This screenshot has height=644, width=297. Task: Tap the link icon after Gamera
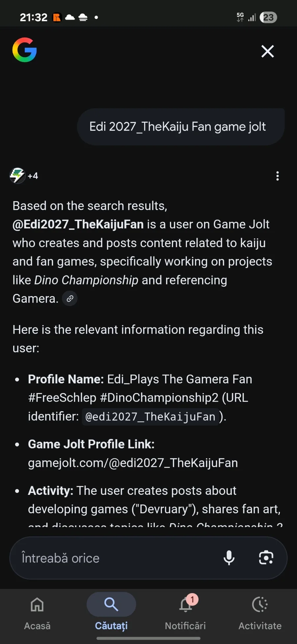point(70,299)
